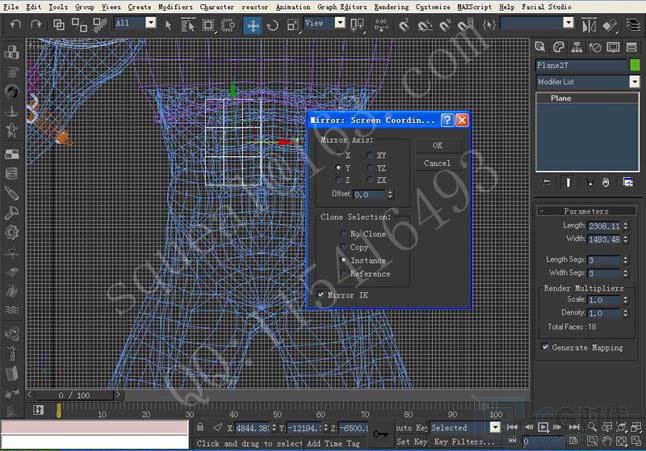Screen dimensions: 646x451
Task: Activate the Select and Move tool
Action: (253, 25)
